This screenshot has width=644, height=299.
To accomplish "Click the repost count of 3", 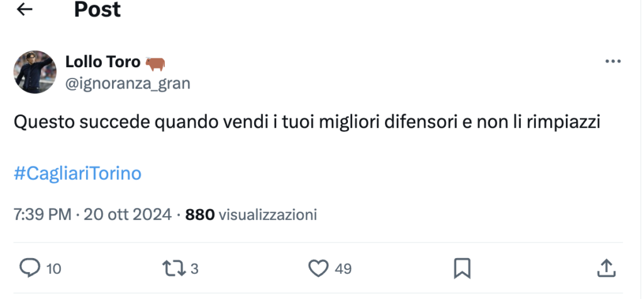I will click(194, 269).
